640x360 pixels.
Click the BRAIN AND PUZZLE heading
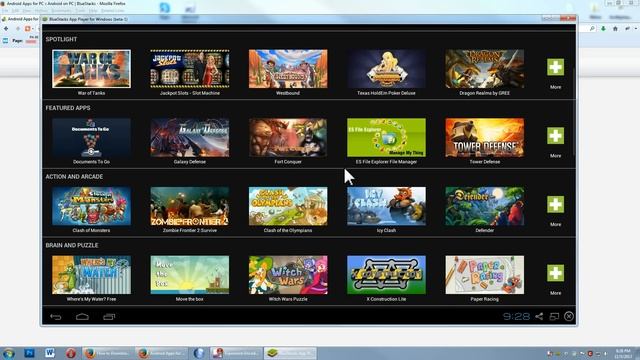[72, 245]
